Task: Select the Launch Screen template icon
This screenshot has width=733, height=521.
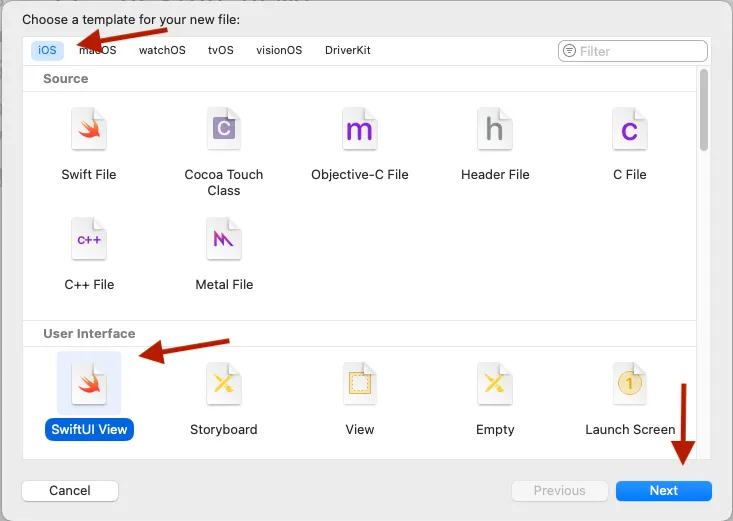Action: 630,384
